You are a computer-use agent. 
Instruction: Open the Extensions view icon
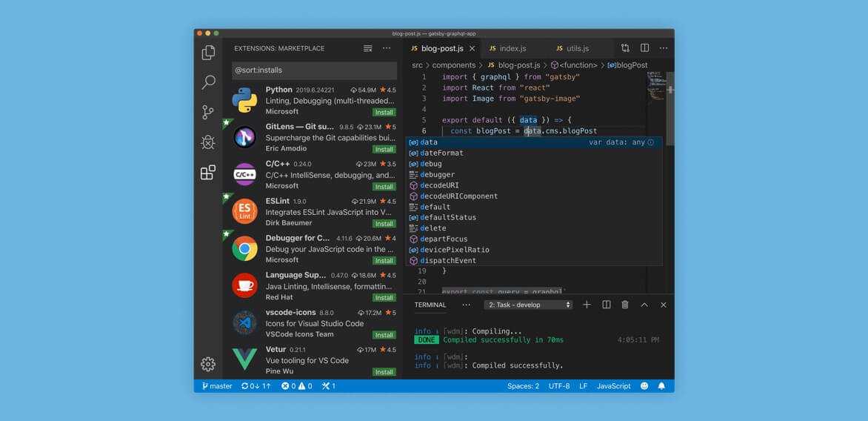[208, 172]
